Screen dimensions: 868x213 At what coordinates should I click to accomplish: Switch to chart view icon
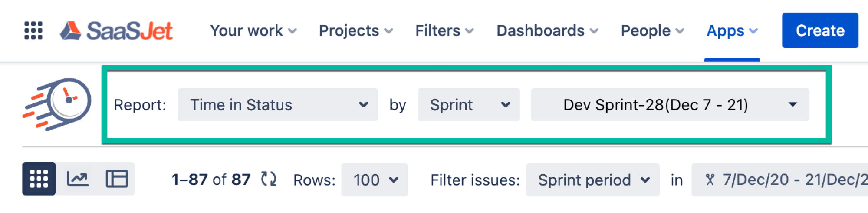pyautogui.click(x=78, y=179)
